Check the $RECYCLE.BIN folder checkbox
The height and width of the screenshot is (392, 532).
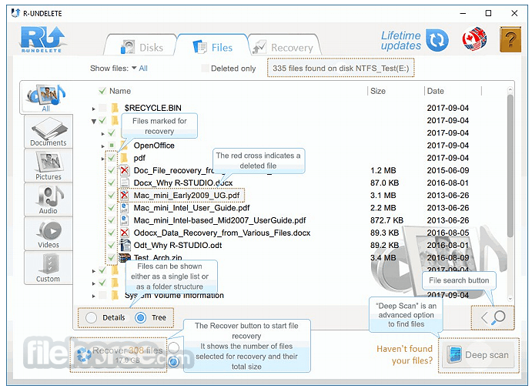coord(102,108)
